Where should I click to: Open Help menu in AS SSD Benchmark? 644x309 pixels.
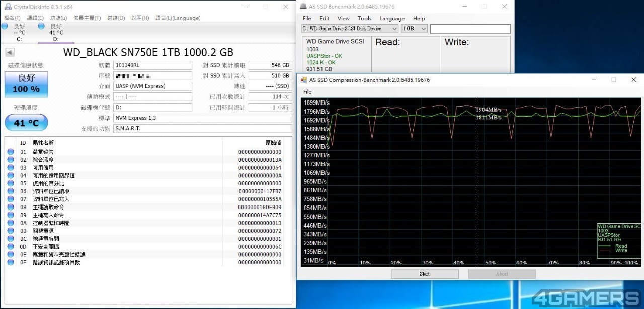(x=419, y=18)
